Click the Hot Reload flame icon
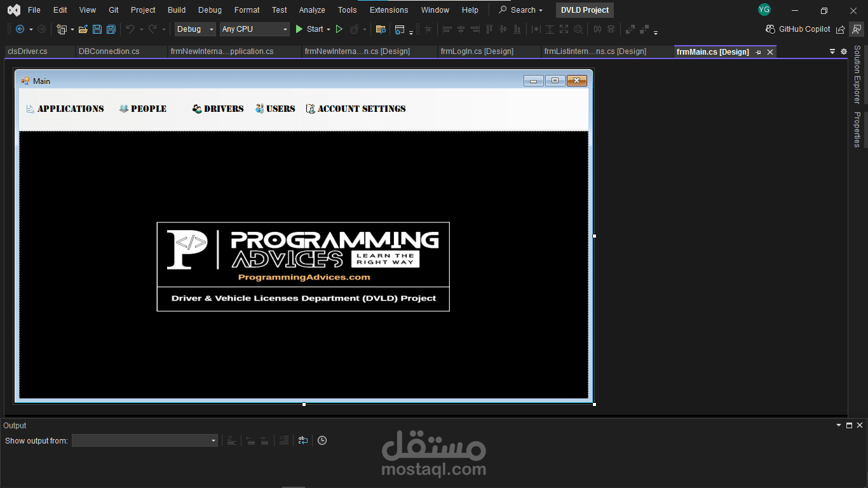868x488 pixels. click(x=354, y=29)
